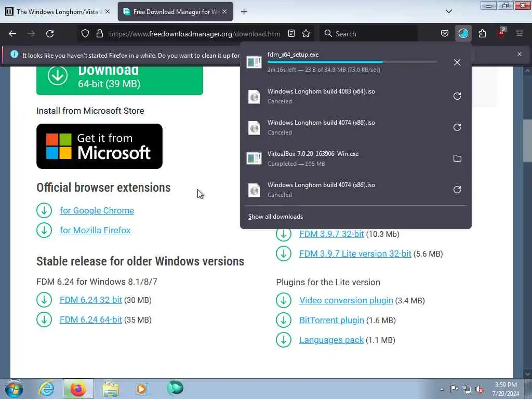Toggle reader view in address bar
The height and width of the screenshot is (399, 532).
click(291, 34)
